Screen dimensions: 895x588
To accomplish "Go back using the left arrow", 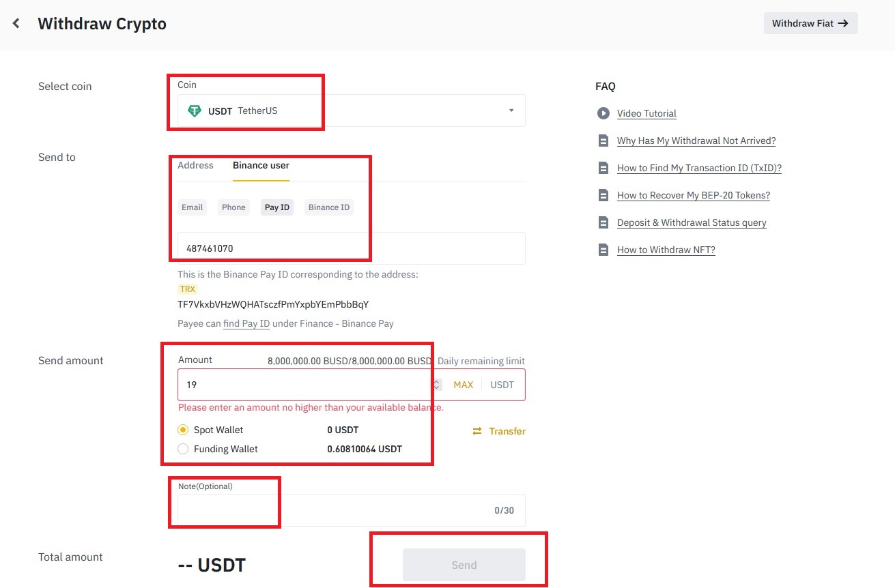I will pos(16,23).
